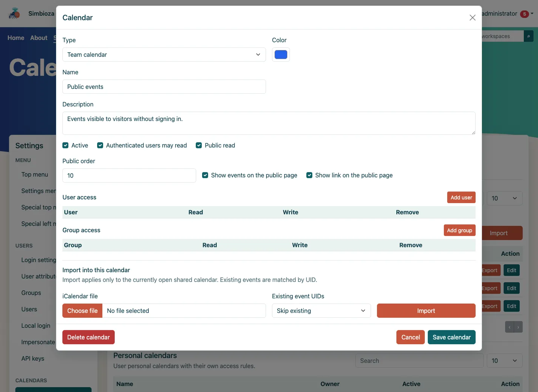The image size is (538, 392).
Task: Focus the Public order input field
Action: click(129, 175)
